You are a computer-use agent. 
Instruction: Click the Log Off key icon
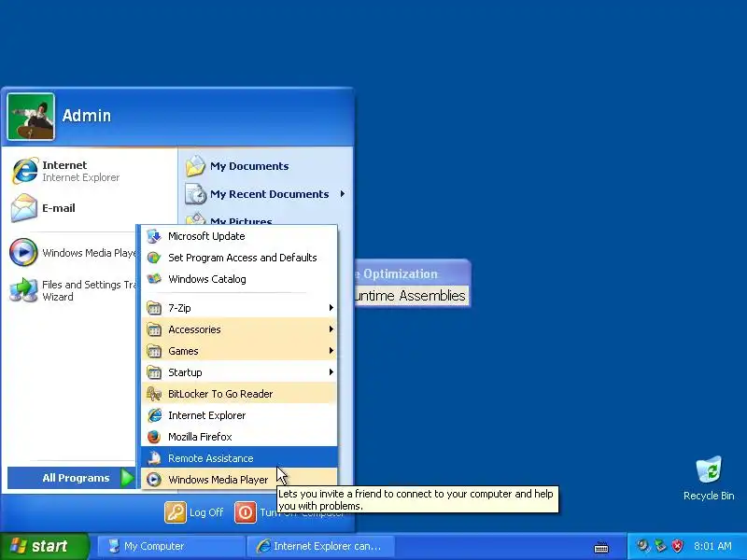176,512
